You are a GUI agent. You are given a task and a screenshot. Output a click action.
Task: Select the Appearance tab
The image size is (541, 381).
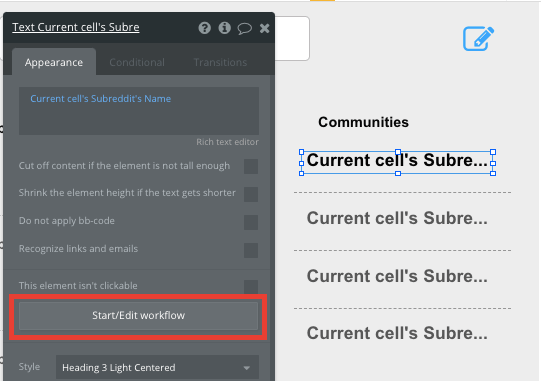54,62
